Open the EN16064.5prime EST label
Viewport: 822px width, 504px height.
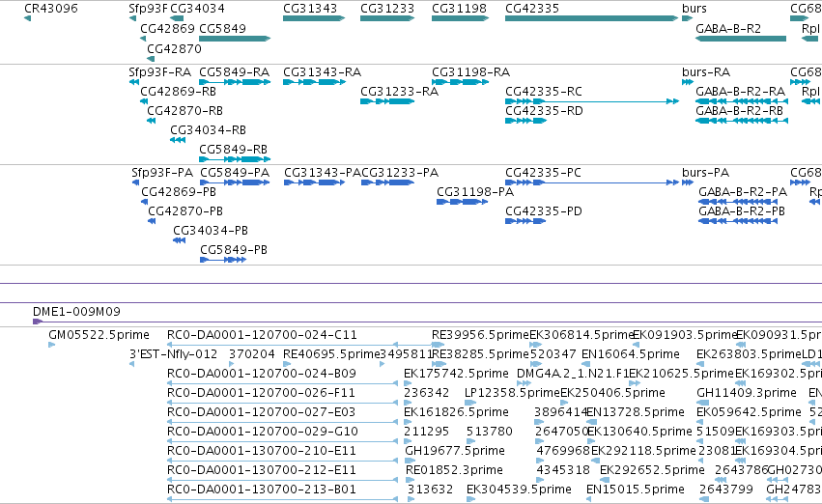point(630,354)
